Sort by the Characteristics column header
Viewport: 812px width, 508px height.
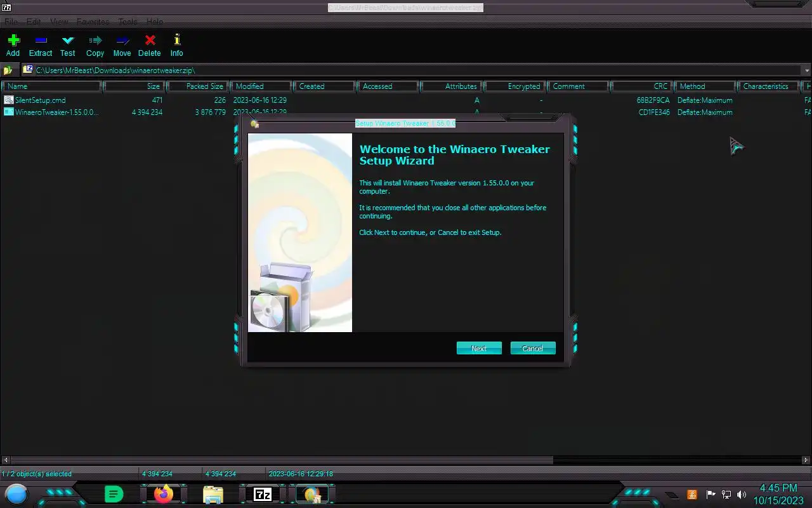(768, 86)
